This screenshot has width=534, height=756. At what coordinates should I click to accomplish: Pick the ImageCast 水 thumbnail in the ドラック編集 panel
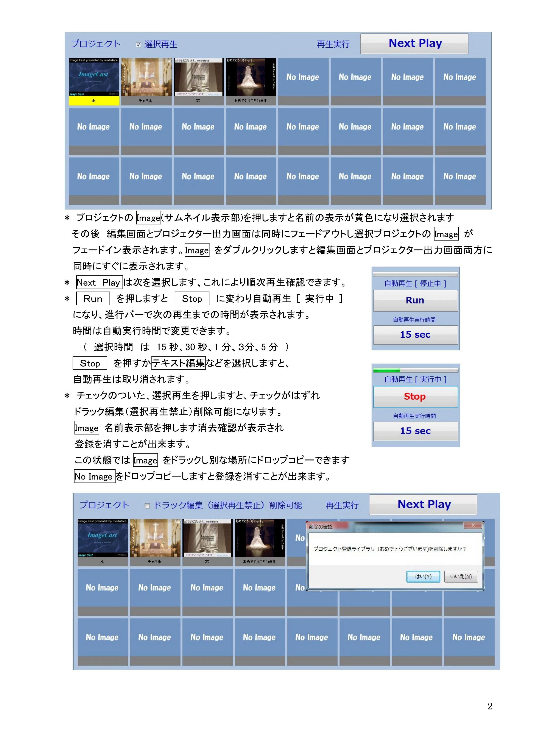[x=103, y=538]
